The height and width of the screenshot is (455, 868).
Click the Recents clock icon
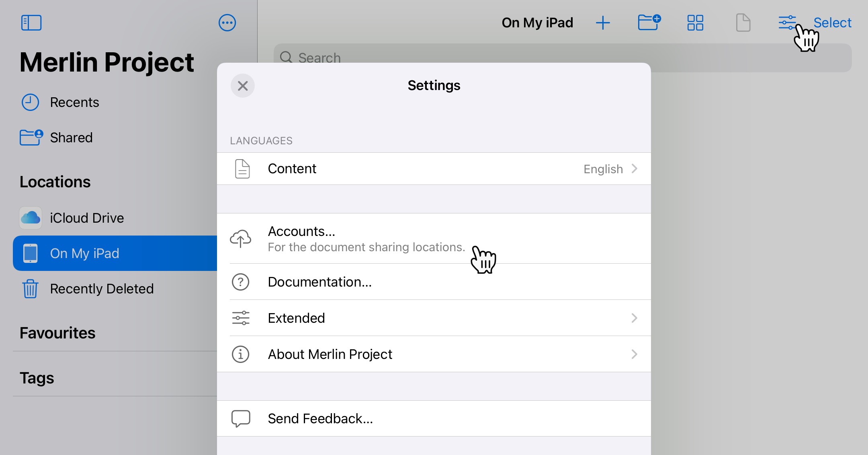(30, 102)
